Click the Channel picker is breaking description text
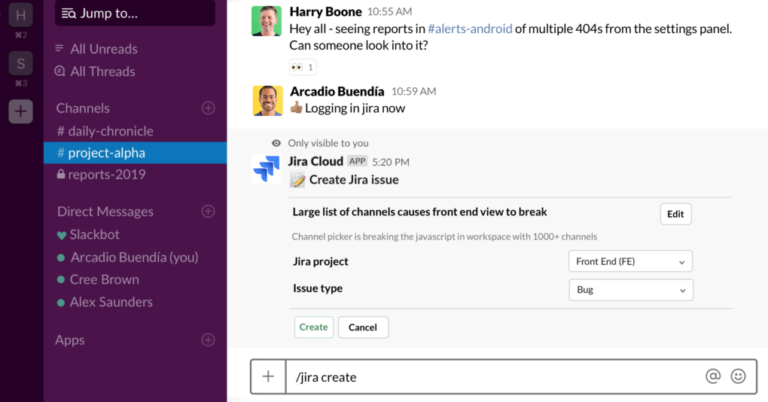Image resolution: width=768 pixels, height=402 pixels. coord(444,237)
